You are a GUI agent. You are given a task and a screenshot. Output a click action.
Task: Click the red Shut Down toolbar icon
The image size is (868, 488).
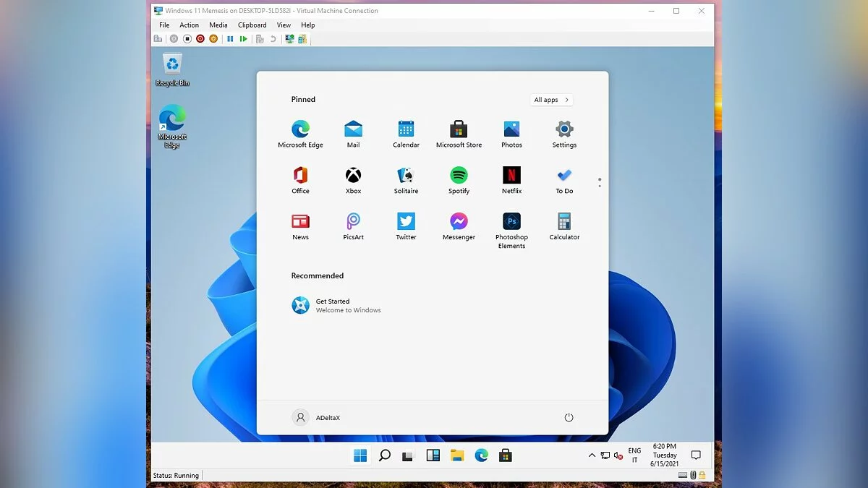[x=200, y=39]
